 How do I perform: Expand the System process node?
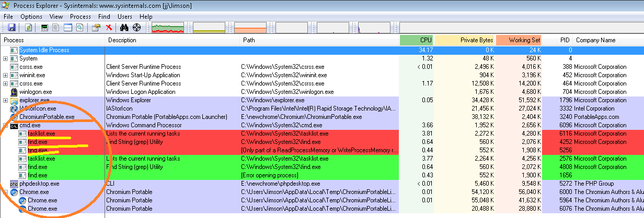[x=5, y=58]
